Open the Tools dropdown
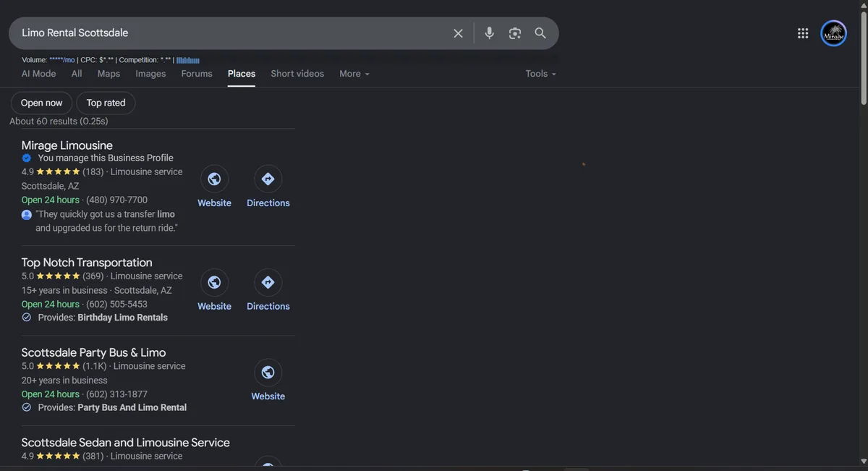 [541, 74]
